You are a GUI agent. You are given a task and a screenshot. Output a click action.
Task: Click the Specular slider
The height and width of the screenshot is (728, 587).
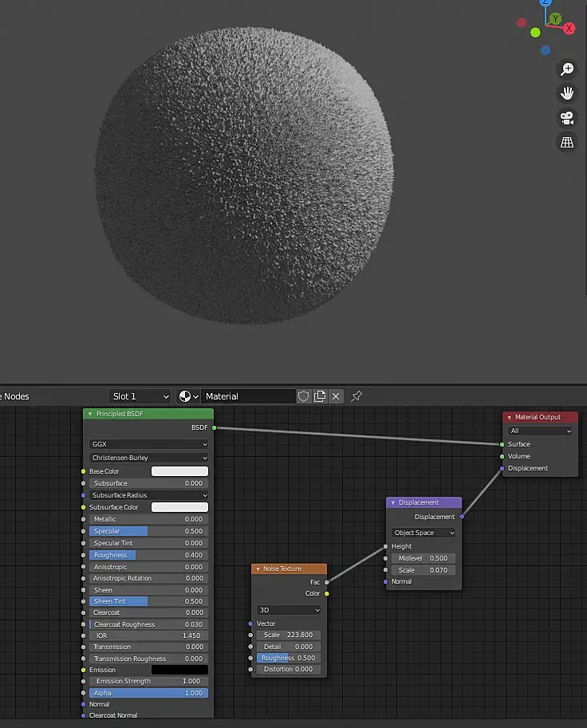coord(148,531)
